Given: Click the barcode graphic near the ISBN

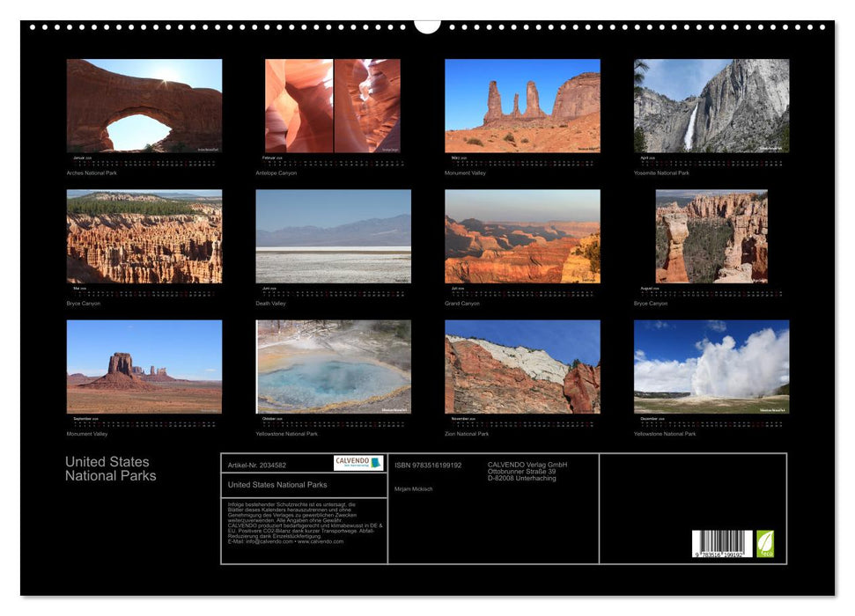Looking at the screenshot, I should point(722,545).
